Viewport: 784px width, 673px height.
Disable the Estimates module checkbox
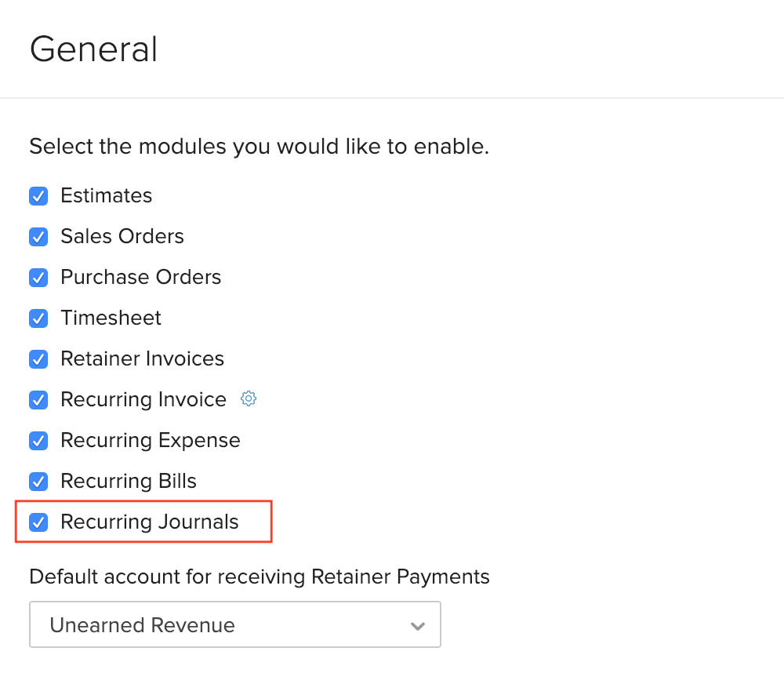click(x=38, y=196)
